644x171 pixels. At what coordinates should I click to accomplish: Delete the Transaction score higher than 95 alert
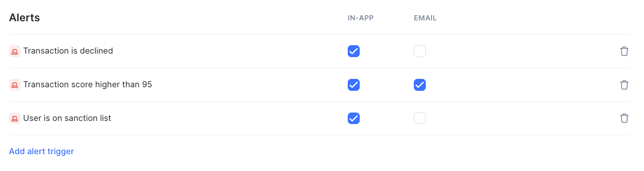624,85
